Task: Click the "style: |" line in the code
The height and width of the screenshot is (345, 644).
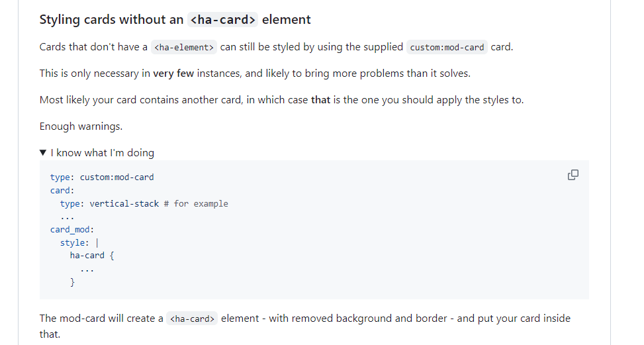Action: pos(79,243)
